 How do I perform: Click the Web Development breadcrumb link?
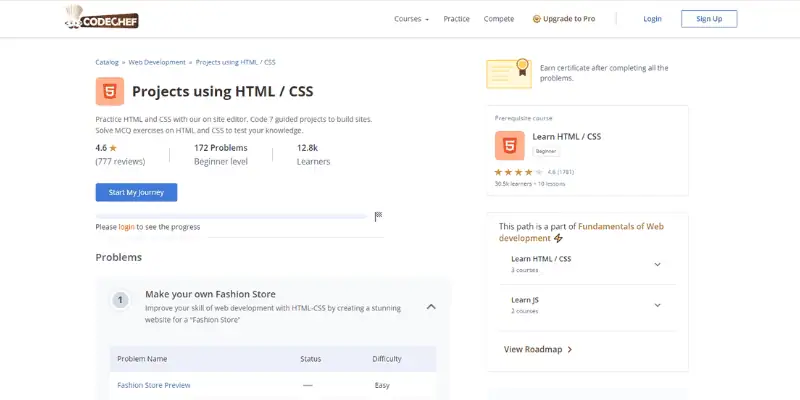pyautogui.click(x=157, y=62)
